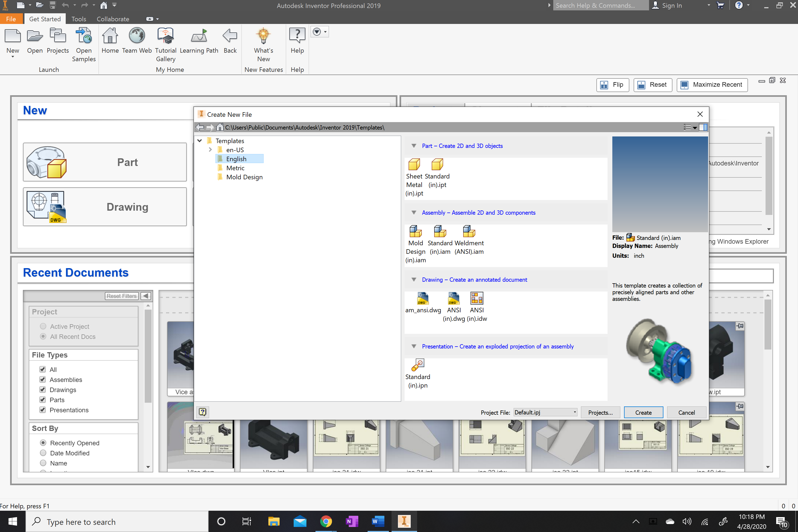Select Date Modified sort option
The width and height of the screenshot is (798, 532).
coord(43,453)
